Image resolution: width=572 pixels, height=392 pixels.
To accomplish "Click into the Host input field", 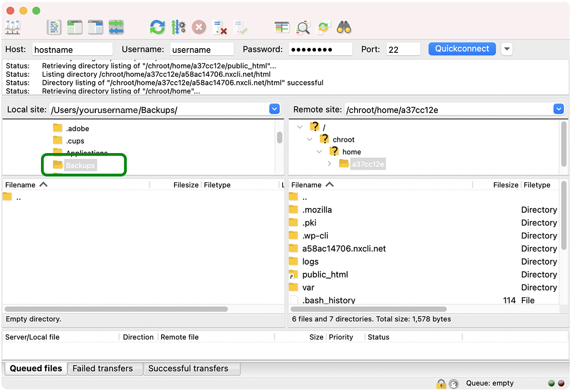I will 72,50.
